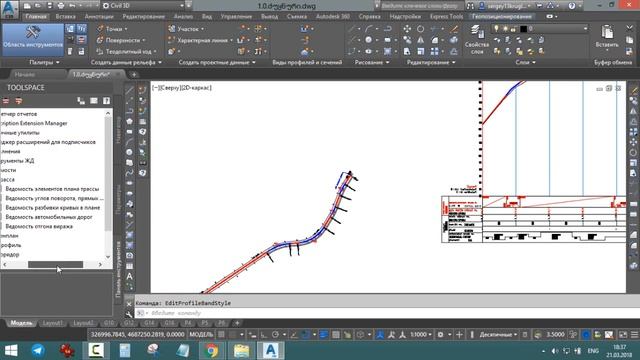Screen dimensions: 640x360
Task: Open the Вид ribbon tab
Action: 207,17
